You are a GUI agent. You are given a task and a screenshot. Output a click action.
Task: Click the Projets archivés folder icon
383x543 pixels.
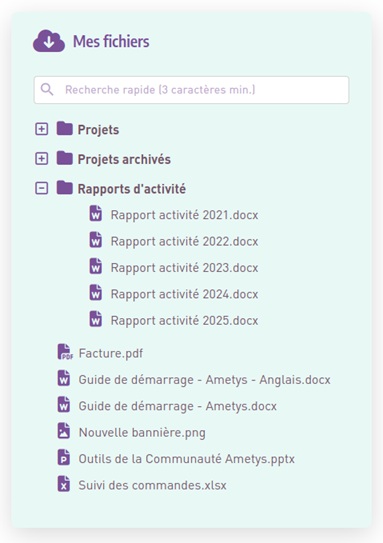[x=64, y=158]
